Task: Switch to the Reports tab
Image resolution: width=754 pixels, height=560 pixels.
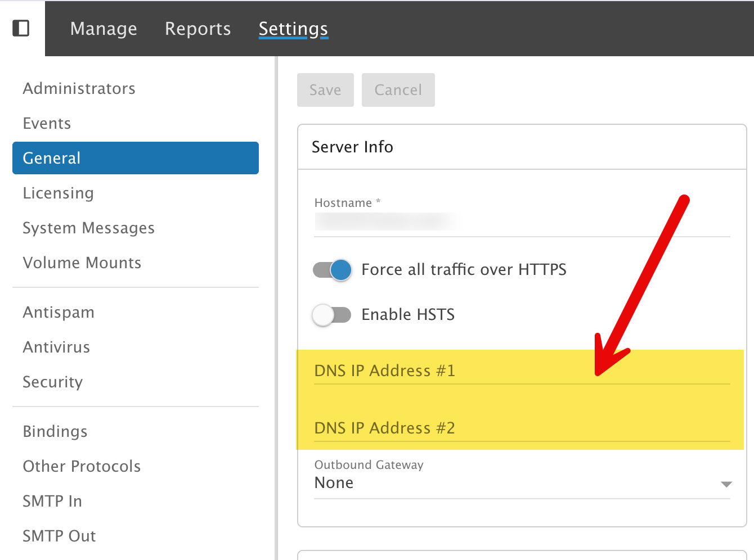Action: (198, 29)
